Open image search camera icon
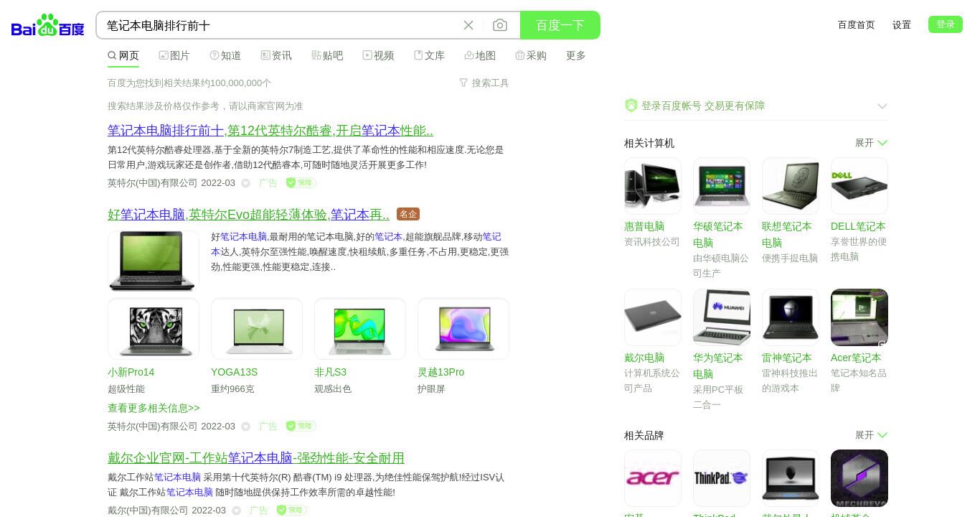Viewport: 980px width, 517px height. 500,25
